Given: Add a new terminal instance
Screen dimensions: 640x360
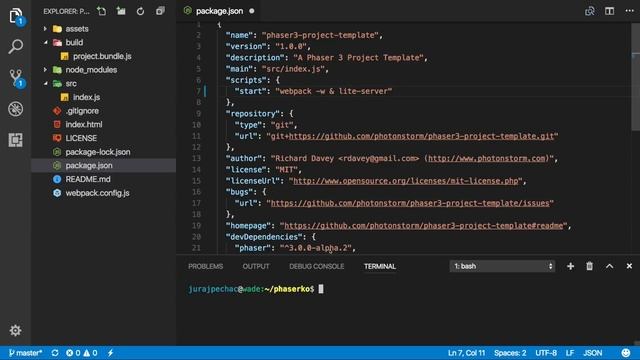Looking at the screenshot, I should click(x=570, y=266).
